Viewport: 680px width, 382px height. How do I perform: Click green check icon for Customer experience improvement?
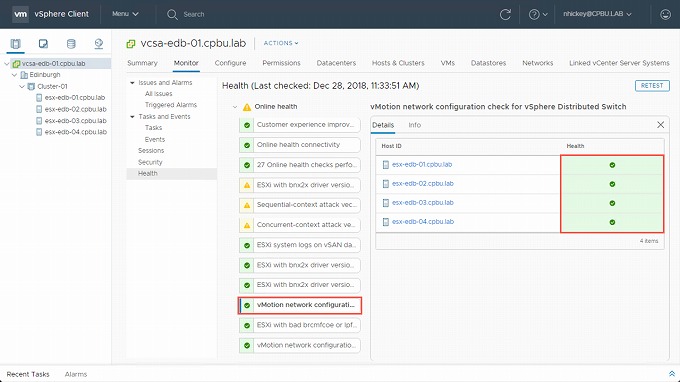coord(247,125)
